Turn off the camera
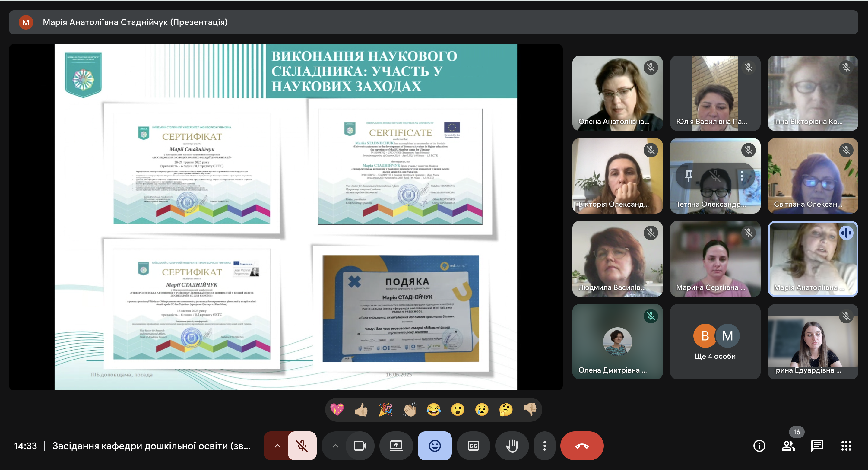This screenshot has width=868, height=470. coord(360,446)
